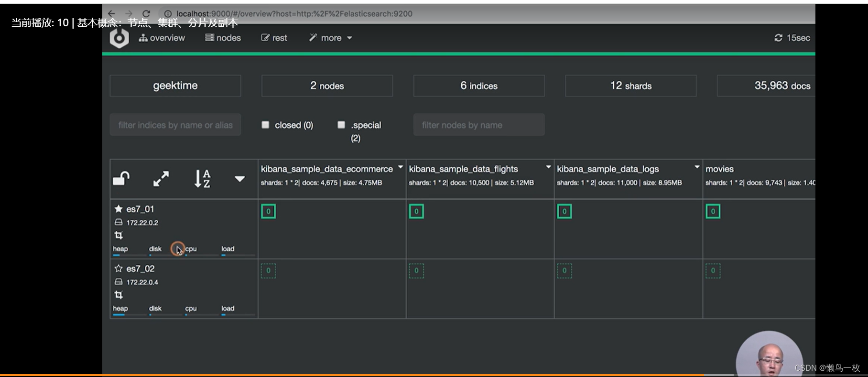Focus the filter indices by name field
This screenshot has height=377, width=868.
pos(175,125)
